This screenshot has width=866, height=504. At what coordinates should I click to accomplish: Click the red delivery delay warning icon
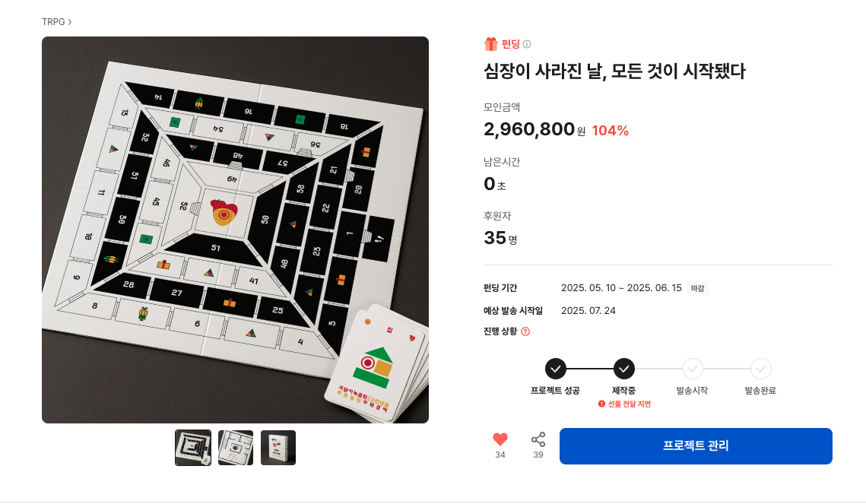click(601, 404)
